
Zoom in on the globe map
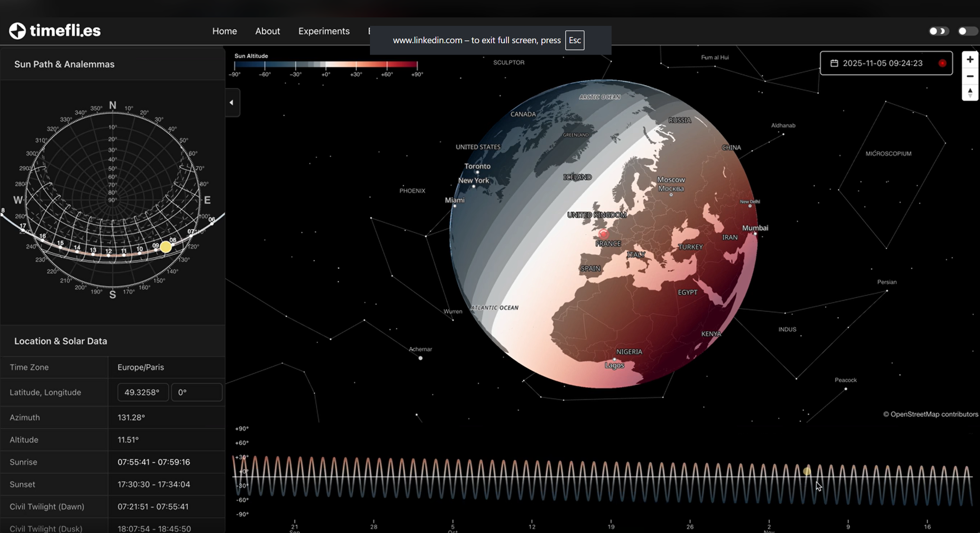(970, 60)
